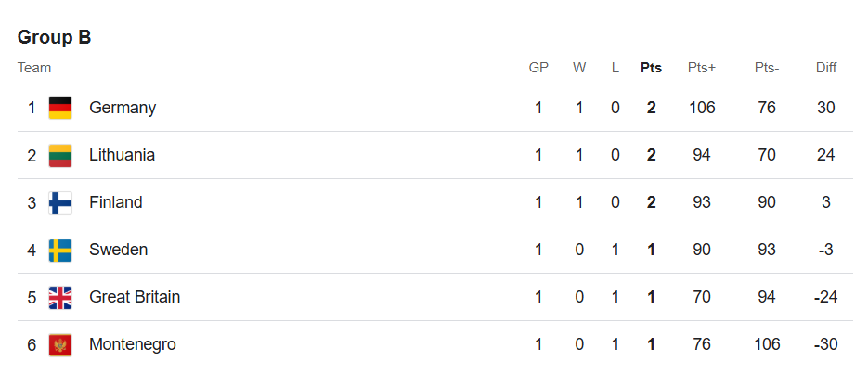Select the Sweden team name

click(119, 250)
